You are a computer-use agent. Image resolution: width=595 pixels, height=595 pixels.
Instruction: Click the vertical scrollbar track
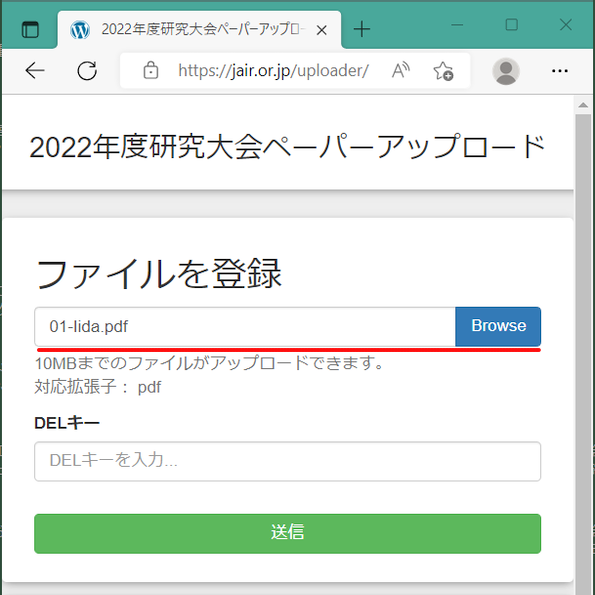coord(583,353)
